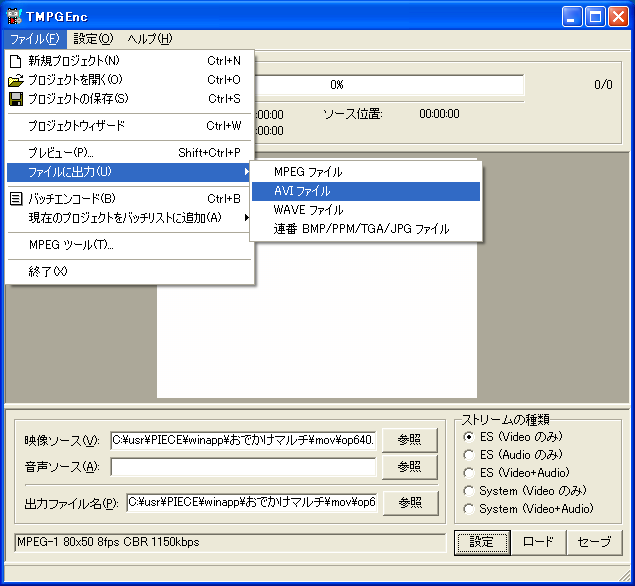The image size is (635, 586).
Task: Click the open project folder icon
Action: (x=15, y=80)
